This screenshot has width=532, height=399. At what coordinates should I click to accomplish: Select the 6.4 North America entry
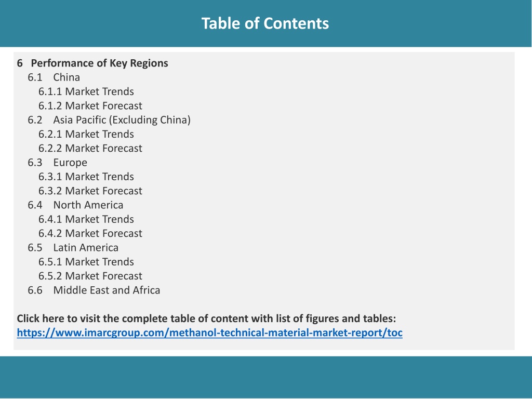click(76, 205)
